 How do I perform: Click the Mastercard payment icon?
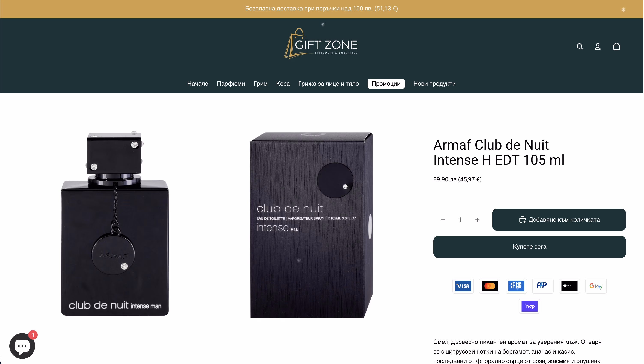[x=490, y=286]
